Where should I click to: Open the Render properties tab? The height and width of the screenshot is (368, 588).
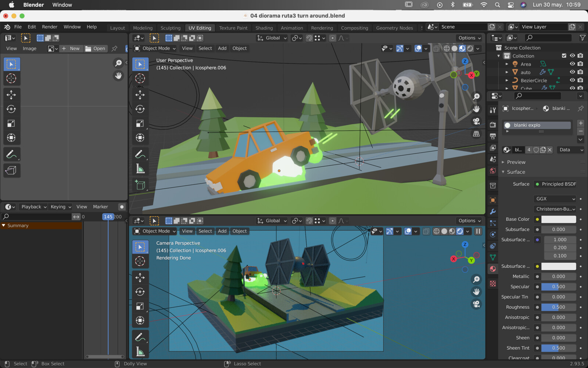tap(493, 125)
